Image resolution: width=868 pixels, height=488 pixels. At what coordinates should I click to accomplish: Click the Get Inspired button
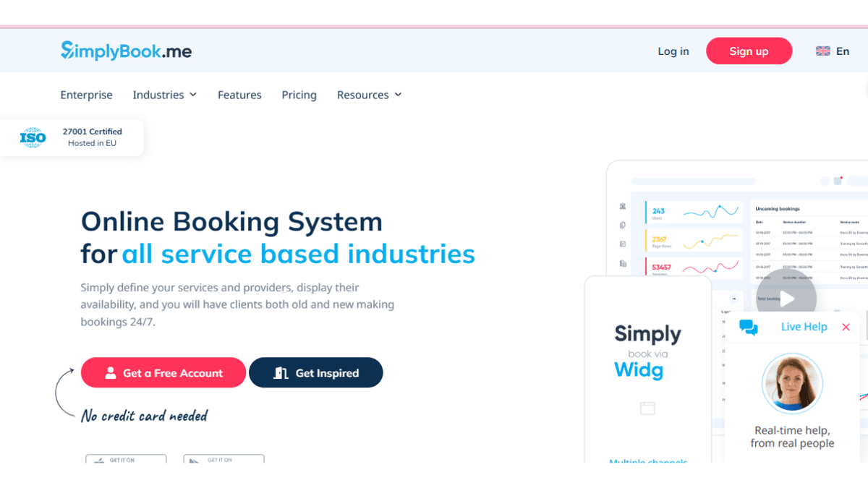316,373
